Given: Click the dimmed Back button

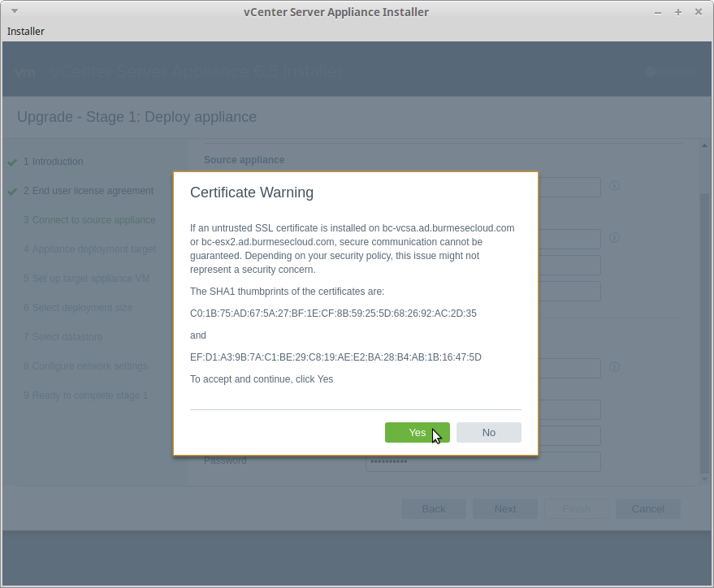Looking at the screenshot, I should pos(434,508).
